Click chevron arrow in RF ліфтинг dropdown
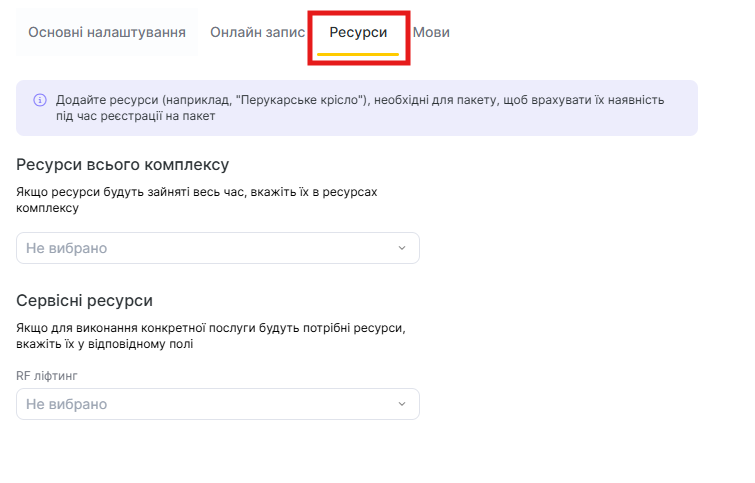Viewport: 755px width, 483px height. coord(402,404)
